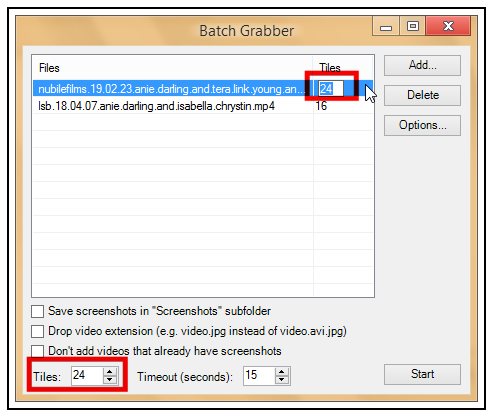This screenshot has width=493, height=417.
Task: Increase Tiles value with the up arrow
Action: 110,372
